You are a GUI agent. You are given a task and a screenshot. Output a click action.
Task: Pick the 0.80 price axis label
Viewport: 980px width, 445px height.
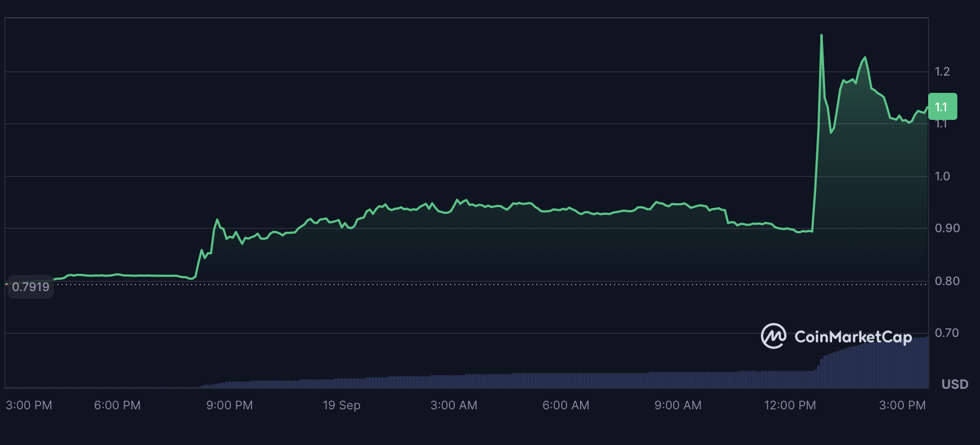pyautogui.click(x=947, y=281)
